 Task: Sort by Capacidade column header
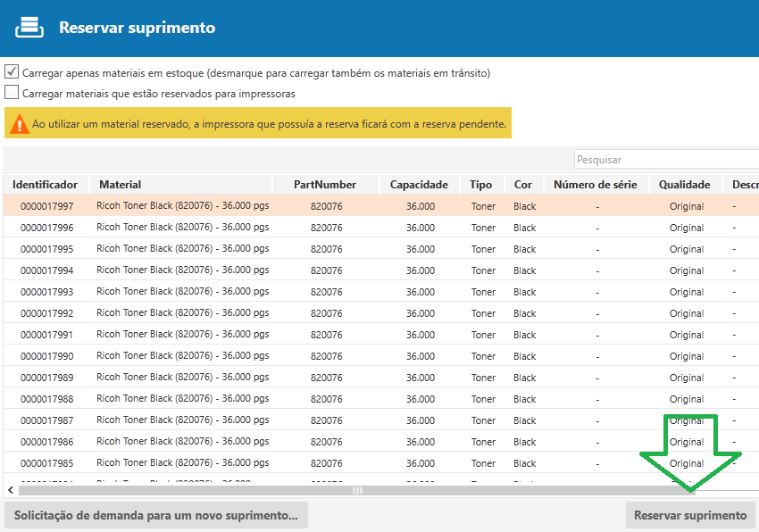(x=419, y=185)
